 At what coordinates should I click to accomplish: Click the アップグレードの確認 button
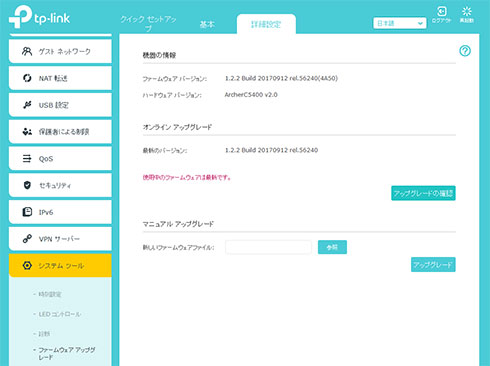(423, 193)
